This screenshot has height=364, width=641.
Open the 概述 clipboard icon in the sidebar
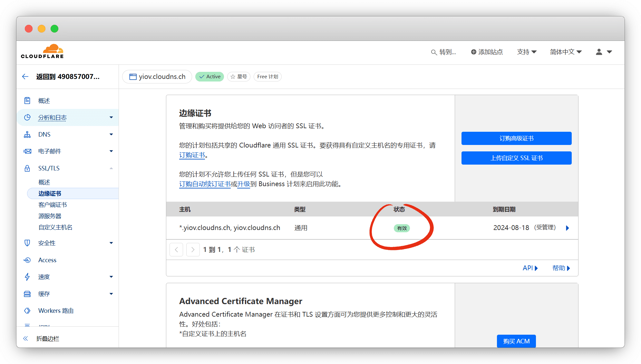coord(27,101)
